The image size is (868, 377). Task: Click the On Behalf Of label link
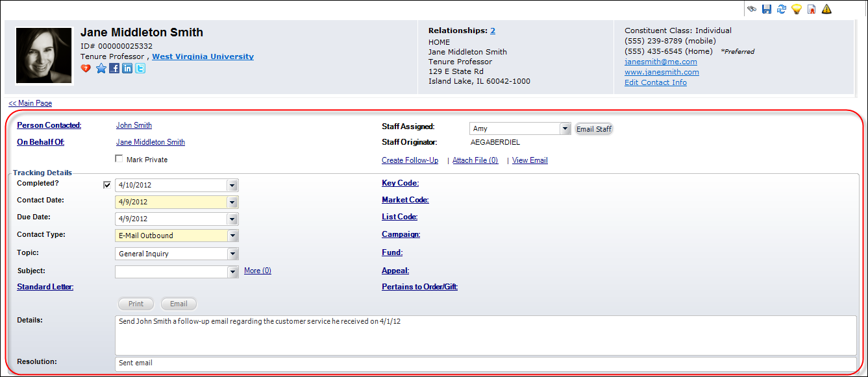pos(40,142)
